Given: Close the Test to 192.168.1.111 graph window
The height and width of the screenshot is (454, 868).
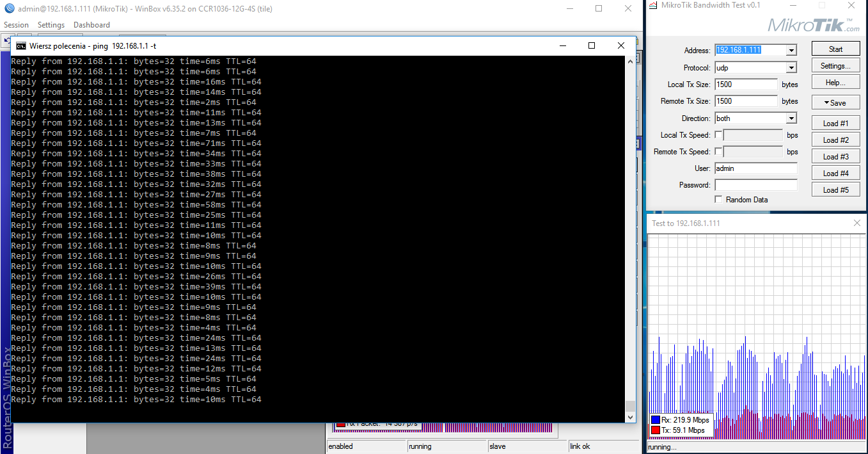Looking at the screenshot, I should (x=857, y=223).
